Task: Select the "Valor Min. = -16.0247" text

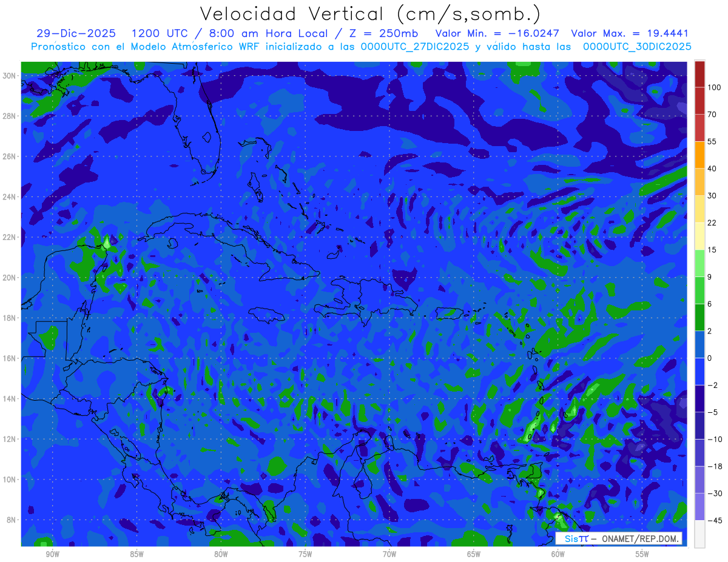Action: 498,33
